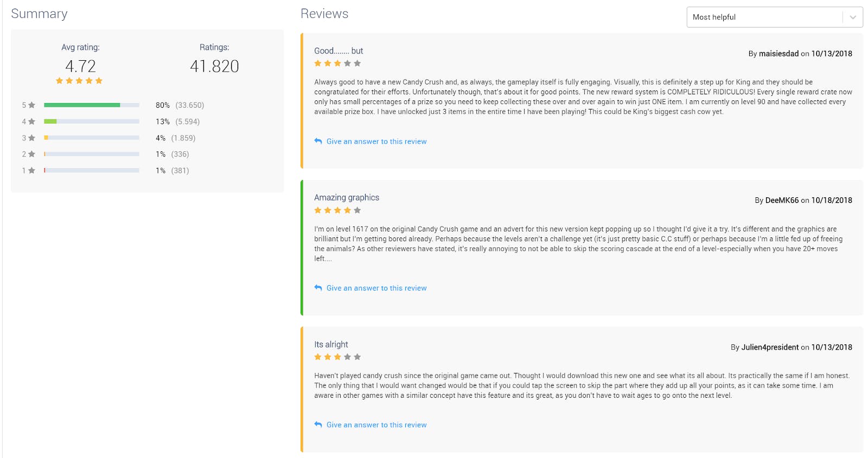Click the star rating of "Good........ but" review
This screenshot has width=868, height=458.
[337, 63]
